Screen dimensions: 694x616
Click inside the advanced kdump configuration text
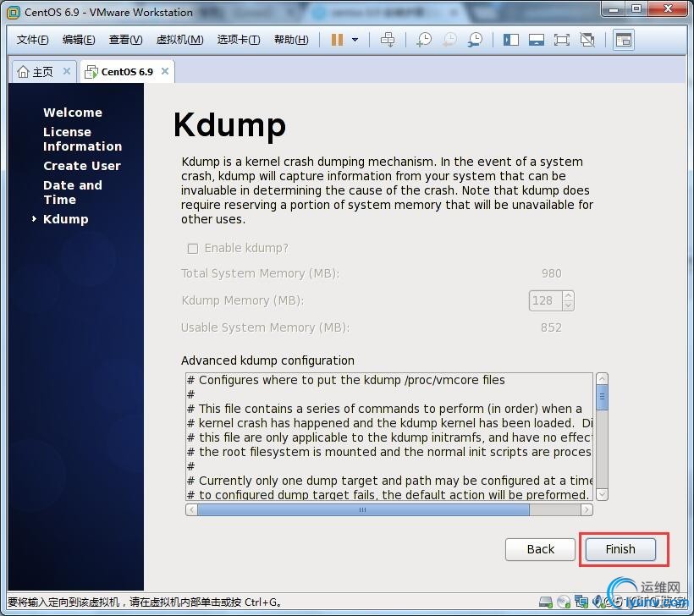[389, 437]
